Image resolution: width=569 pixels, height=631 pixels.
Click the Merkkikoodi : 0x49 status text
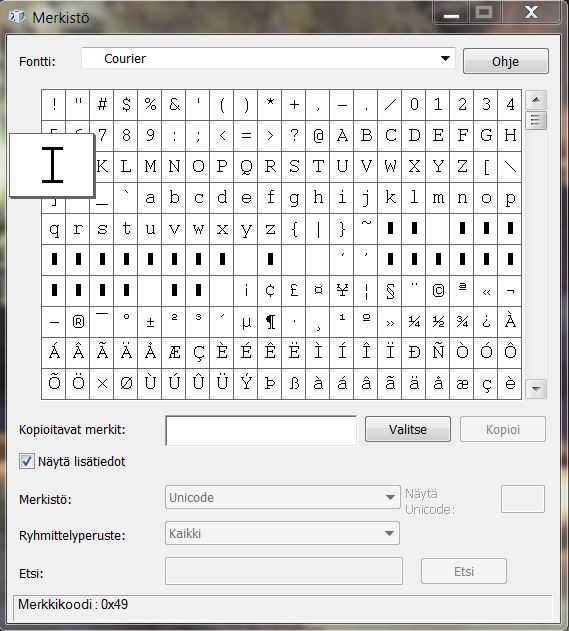click(x=73, y=604)
